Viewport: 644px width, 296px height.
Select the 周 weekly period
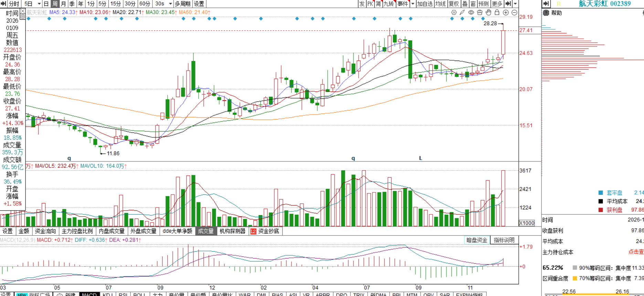[55, 4]
